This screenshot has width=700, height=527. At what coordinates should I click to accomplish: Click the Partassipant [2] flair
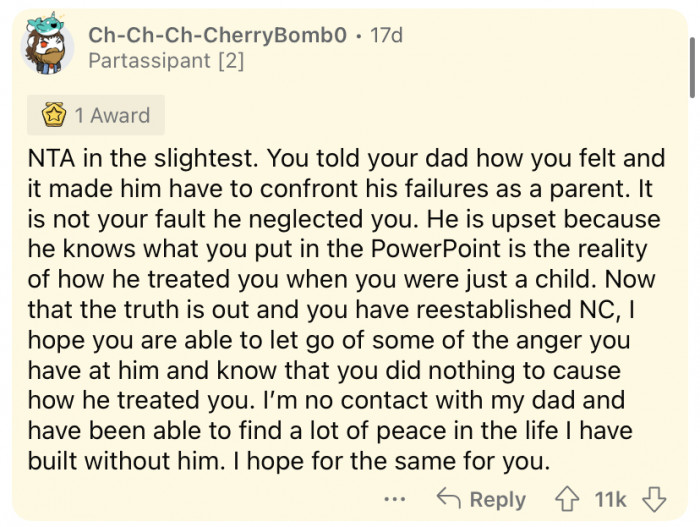click(x=166, y=61)
